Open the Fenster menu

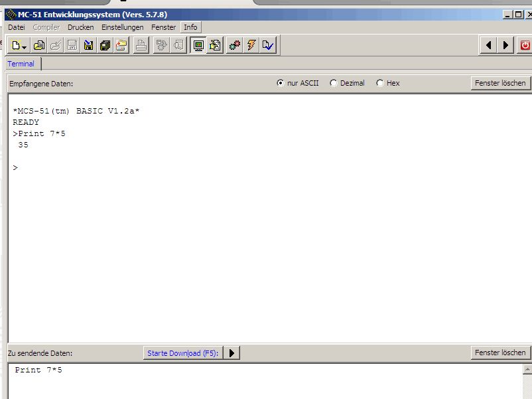click(164, 27)
